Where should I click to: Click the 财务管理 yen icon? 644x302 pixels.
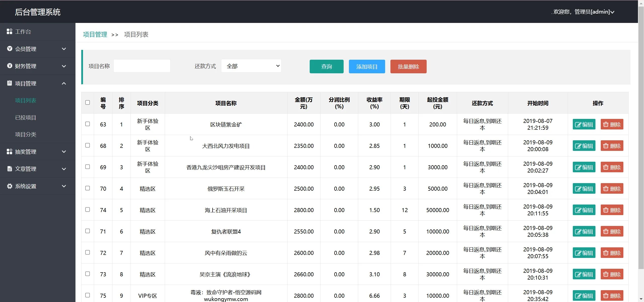pos(10,66)
